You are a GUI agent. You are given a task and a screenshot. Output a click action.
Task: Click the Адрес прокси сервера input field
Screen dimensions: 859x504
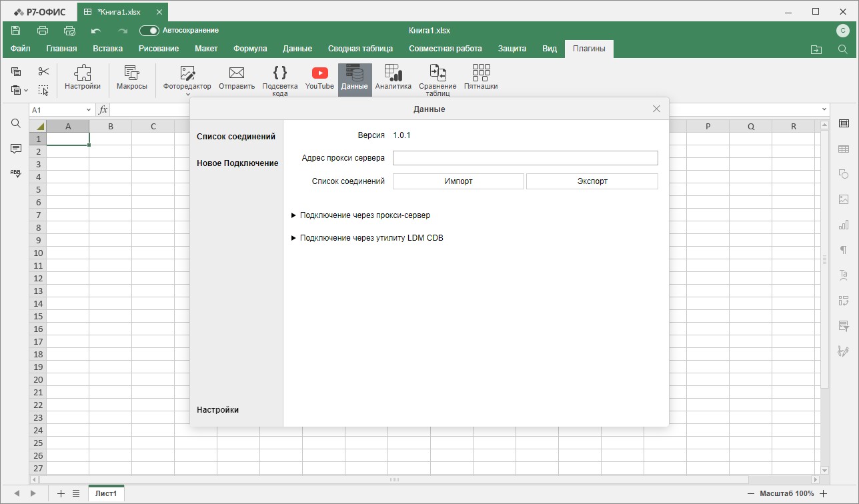(525, 158)
